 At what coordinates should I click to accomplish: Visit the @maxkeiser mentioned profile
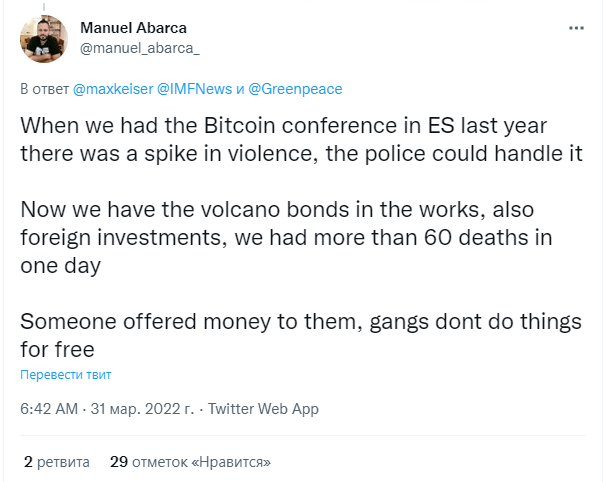coord(113,89)
